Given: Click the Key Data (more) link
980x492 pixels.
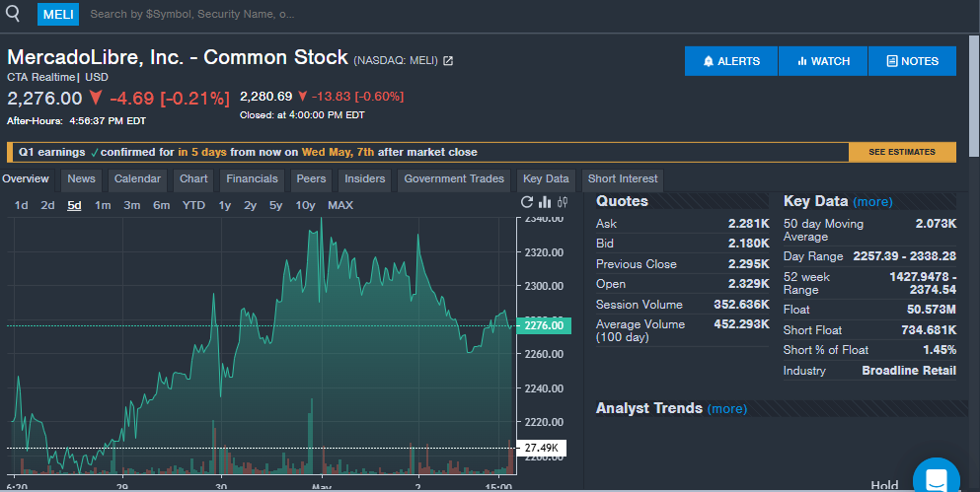Looking at the screenshot, I should click(x=872, y=202).
